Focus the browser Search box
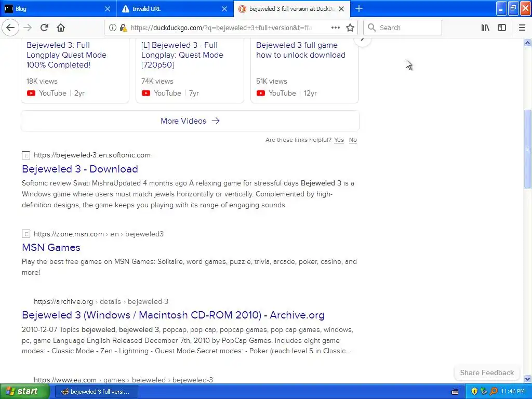The height and width of the screenshot is (399, 532). 403,28
